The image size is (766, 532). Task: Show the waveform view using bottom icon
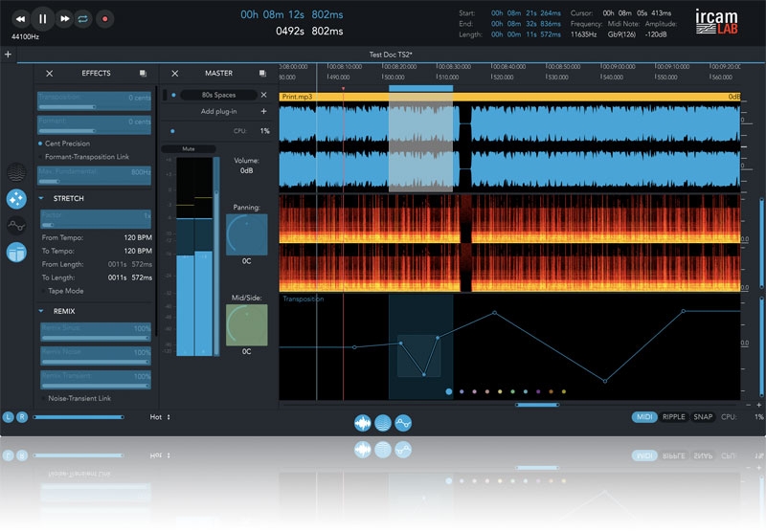pos(363,422)
